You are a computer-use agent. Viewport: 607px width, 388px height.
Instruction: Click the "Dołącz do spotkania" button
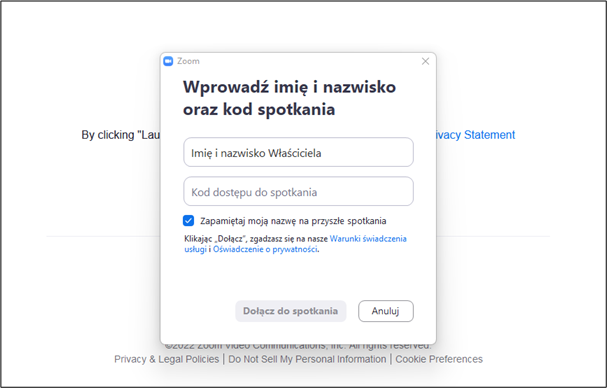[291, 311]
